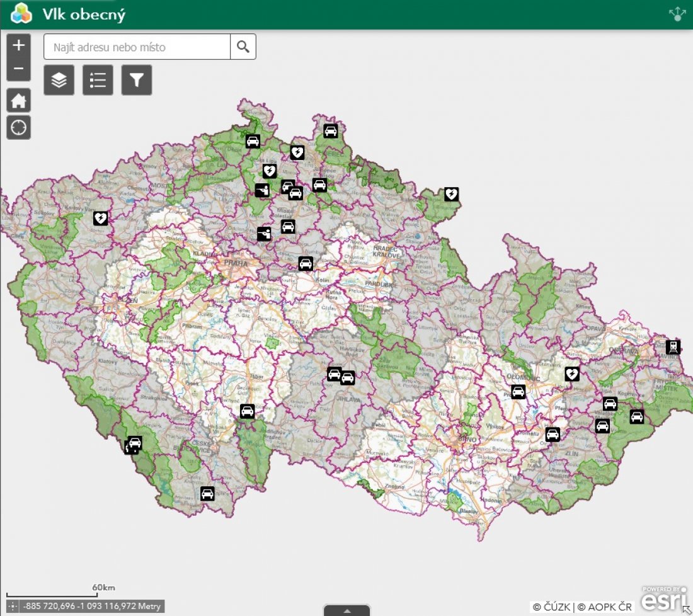The height and width of the screenshot is (616, 693).
Task: Open the filter funnel widget
Action: (x=137, y=80)
